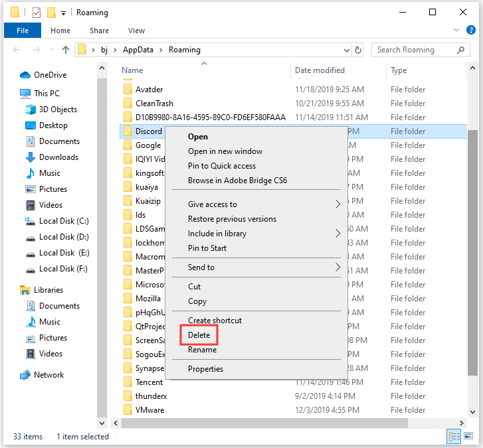Choose Browse in Adobe Bridge CS6
This screenshot has height=448, width=483.
[256, 181]
